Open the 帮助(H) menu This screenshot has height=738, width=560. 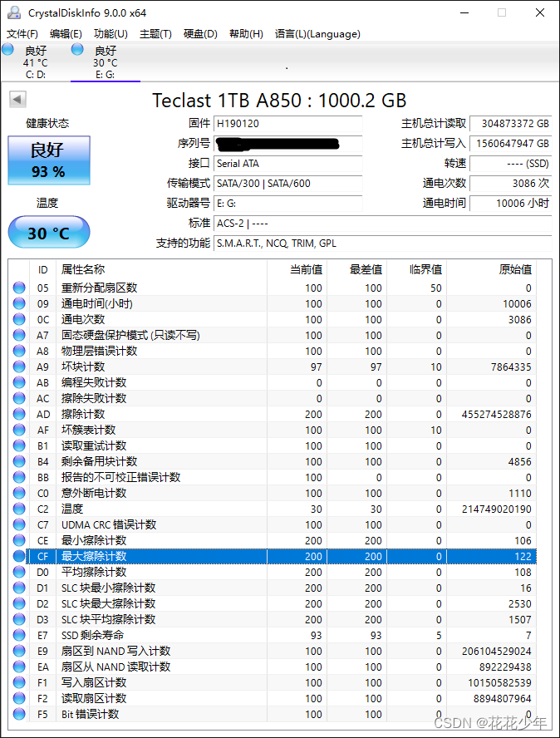click(x=246, y=34)
